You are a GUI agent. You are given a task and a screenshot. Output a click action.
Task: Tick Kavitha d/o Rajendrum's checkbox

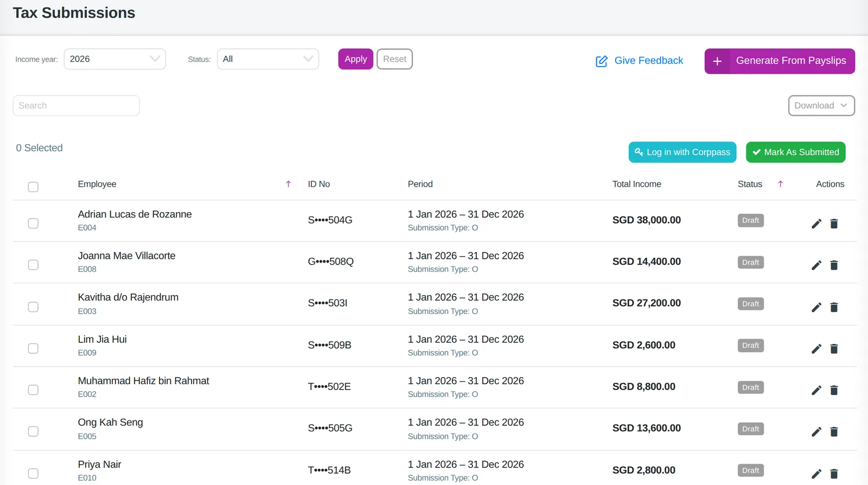click(33, 307)
